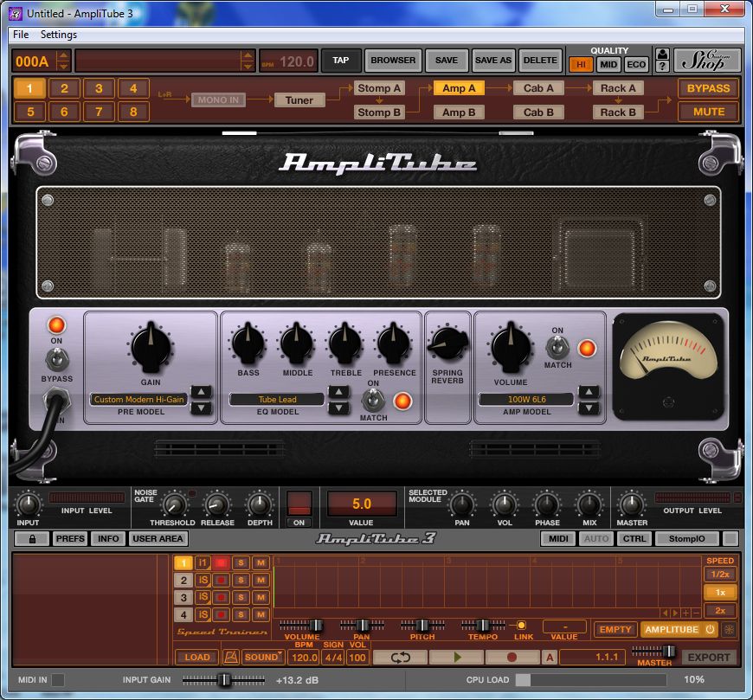Screen dimensions: 753x700
Task: Arm record on track 1
Action: 222,562
